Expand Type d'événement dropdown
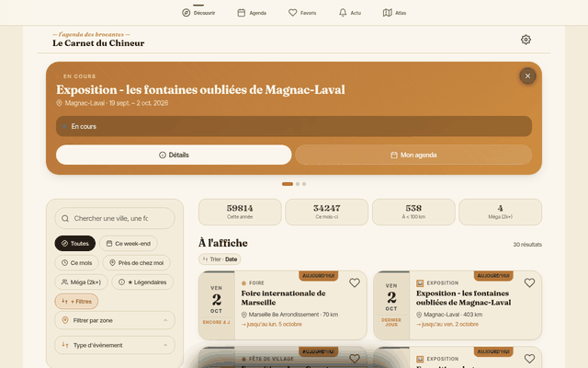 115,345
